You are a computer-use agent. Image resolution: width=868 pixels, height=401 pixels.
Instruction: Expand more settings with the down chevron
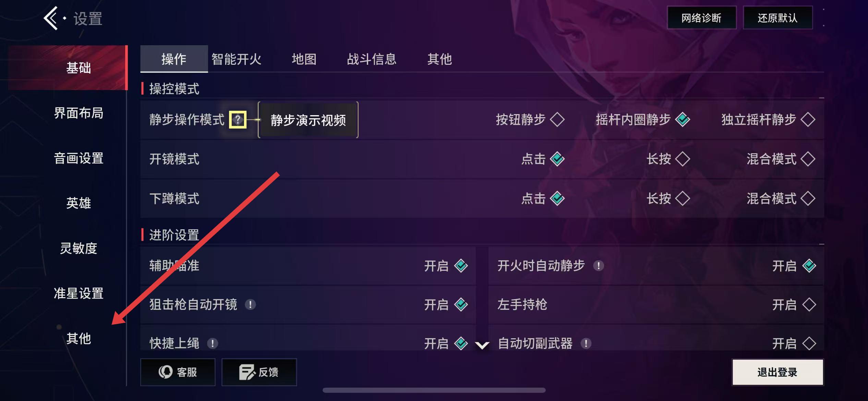pos(482,345)
